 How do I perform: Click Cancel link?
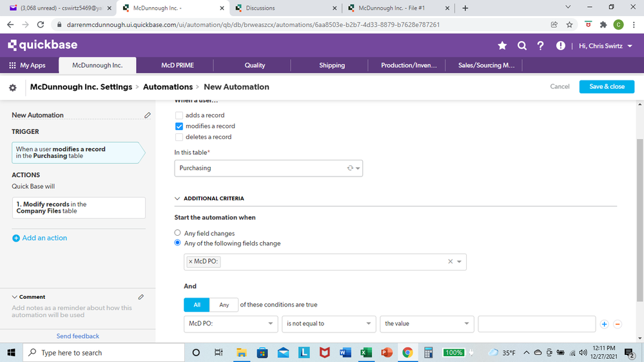[560, 86]
